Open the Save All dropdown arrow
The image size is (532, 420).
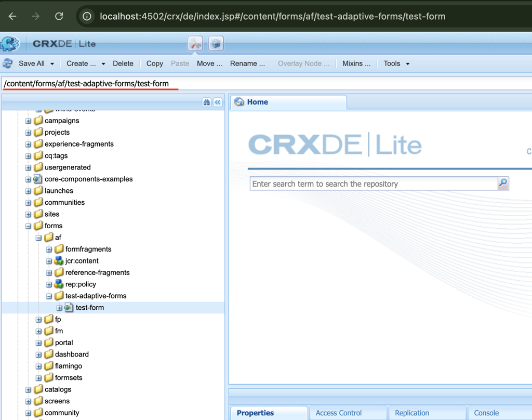pos(52,64)
